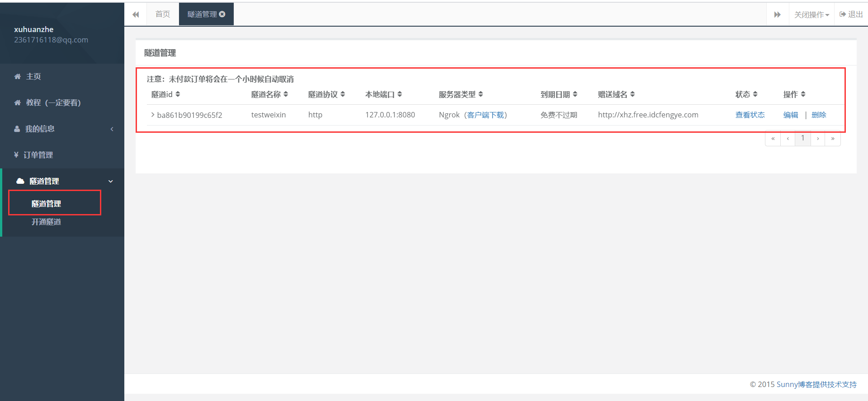Go to first page with « button
This screenshot has height=401, width=868.
coord(773,138)
